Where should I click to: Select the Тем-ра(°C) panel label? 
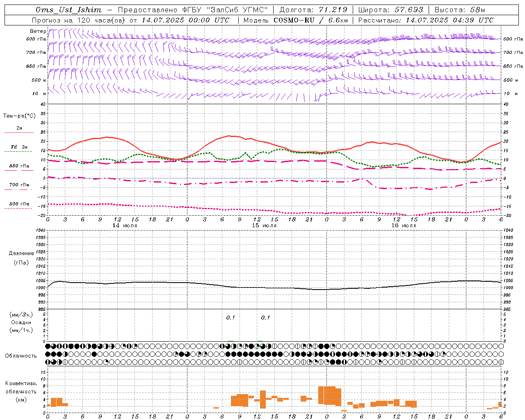tap(19, 116)
